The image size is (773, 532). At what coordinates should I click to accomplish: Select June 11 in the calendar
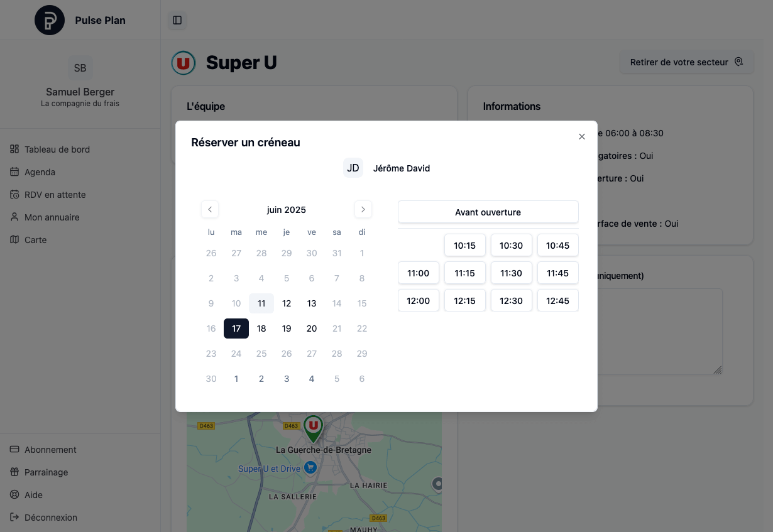pyautogui.click(x=261, y=303)
